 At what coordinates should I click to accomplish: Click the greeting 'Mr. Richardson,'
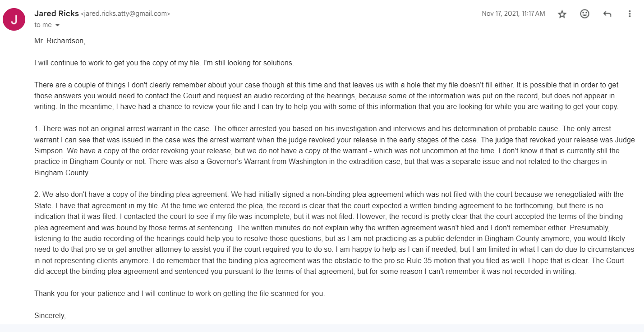point(60,41)
